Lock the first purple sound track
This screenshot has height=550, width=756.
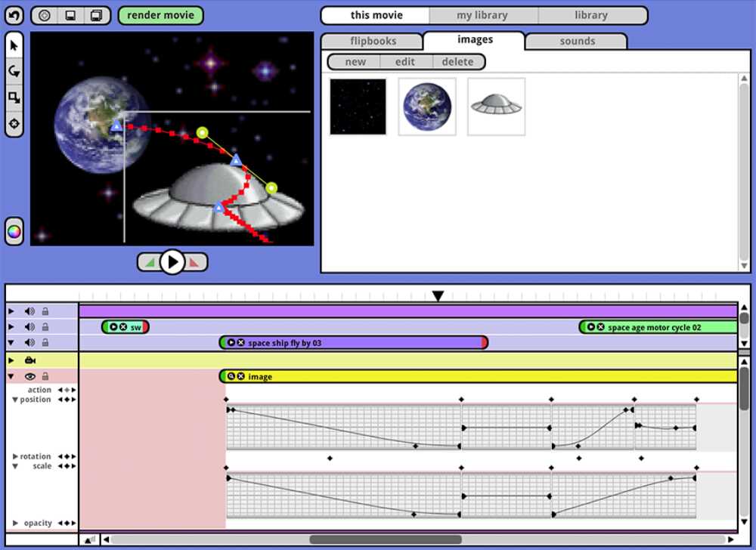(45, 311)
